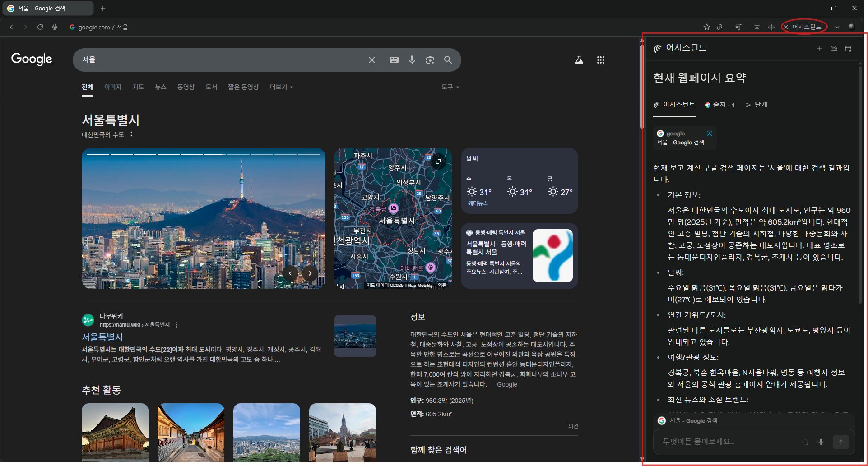Search by image with the Google Lens icon
The width and height of the screenshot is (868, 466).
[x=430, y=60]
